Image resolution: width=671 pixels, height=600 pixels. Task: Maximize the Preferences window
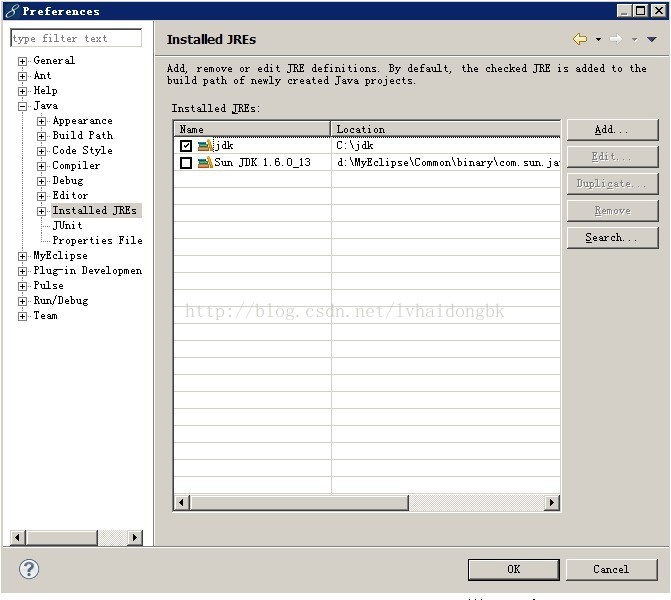641,10
